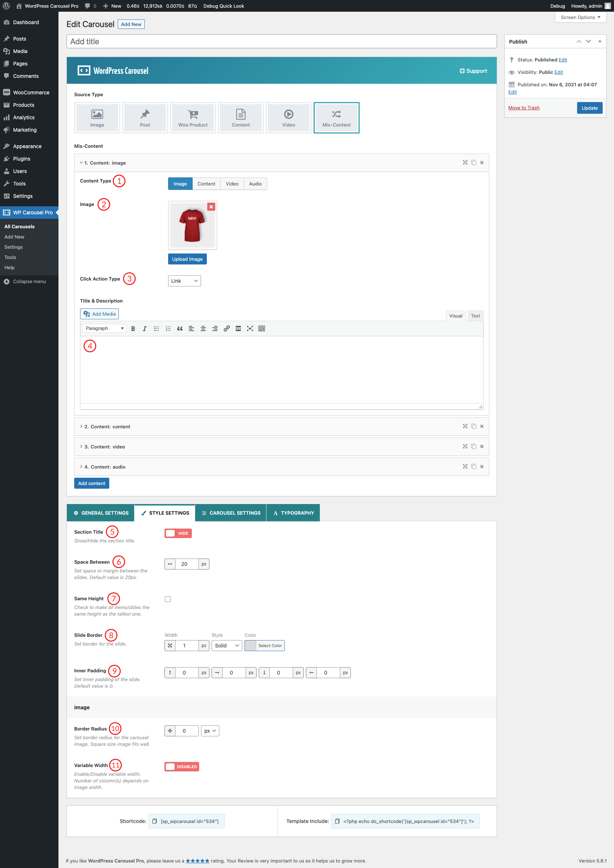Toggle the Section Title HIDE switch
614x868 pixels.
[178, 533]
